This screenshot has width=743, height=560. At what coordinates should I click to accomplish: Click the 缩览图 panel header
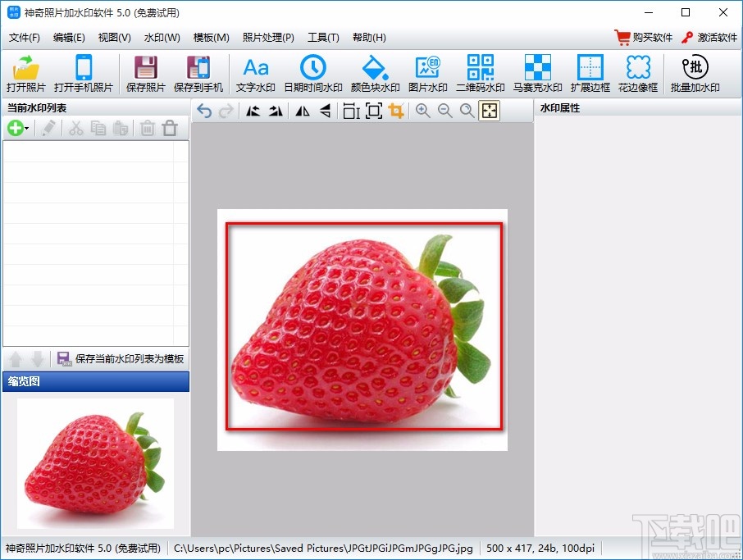(x=96, y=381)
